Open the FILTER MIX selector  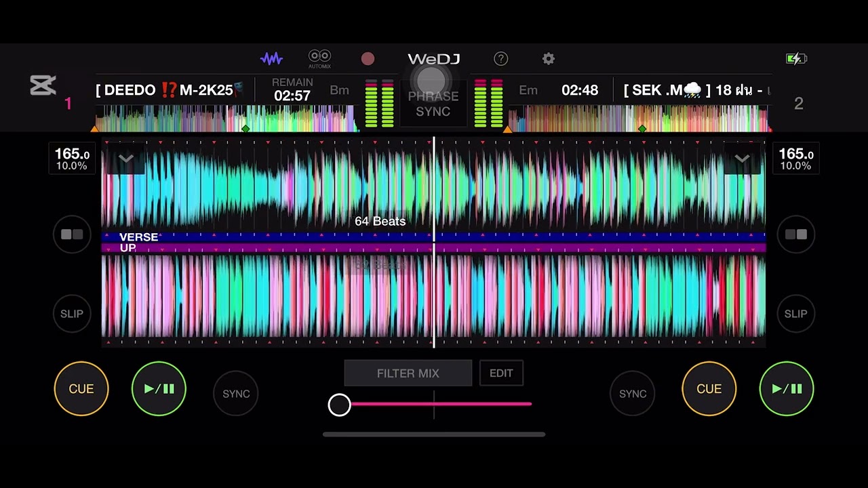click(x=408, y=373)
